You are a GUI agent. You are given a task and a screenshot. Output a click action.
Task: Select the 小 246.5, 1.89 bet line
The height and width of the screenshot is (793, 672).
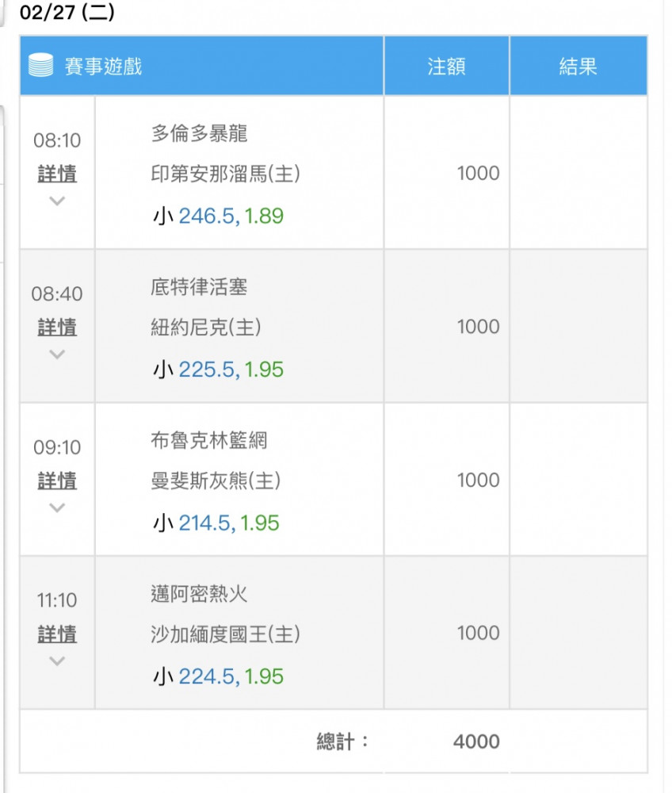[218, 216]
